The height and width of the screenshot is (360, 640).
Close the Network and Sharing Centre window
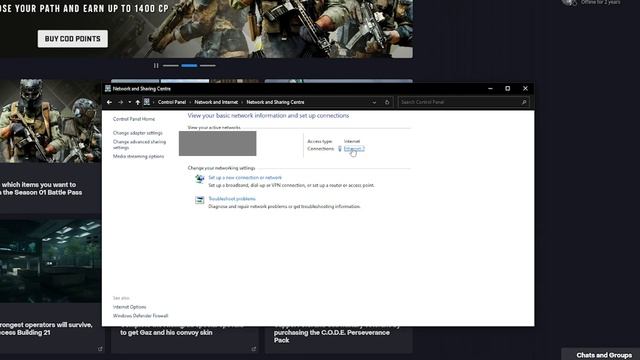(525, 89)
